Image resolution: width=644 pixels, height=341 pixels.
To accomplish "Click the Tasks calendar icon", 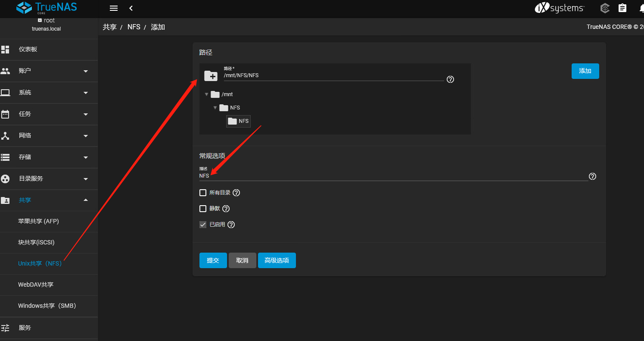I will [5, 114].
